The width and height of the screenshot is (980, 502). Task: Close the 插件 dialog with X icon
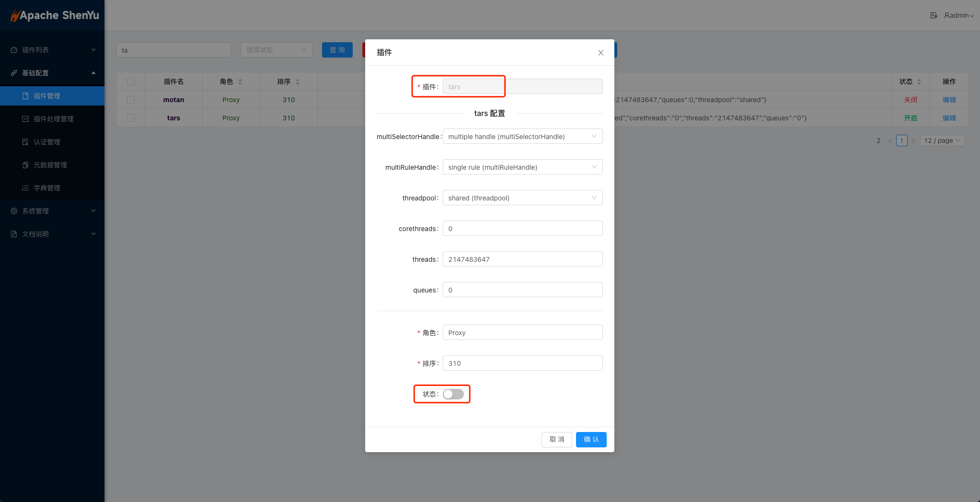(x=600, y=53)
